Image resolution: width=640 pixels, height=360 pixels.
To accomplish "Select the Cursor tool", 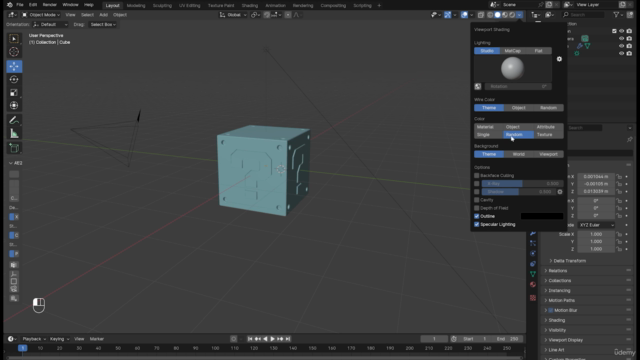I will (x=14, y=52).
